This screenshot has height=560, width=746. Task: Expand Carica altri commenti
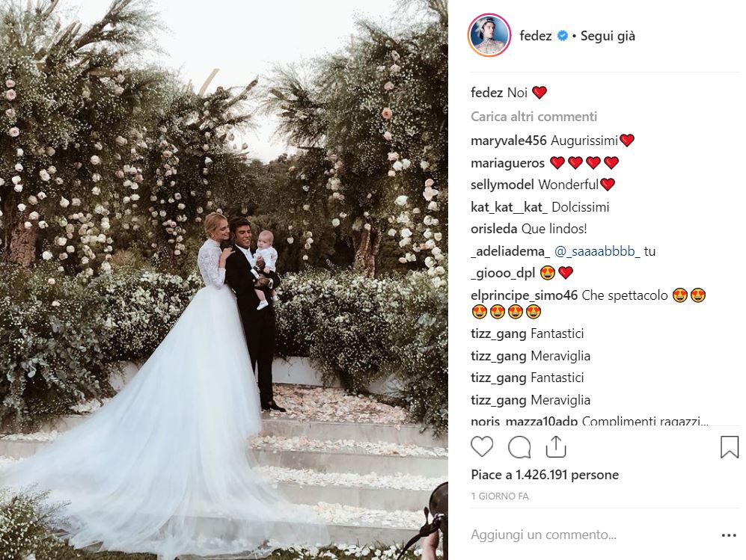point(533,117)
